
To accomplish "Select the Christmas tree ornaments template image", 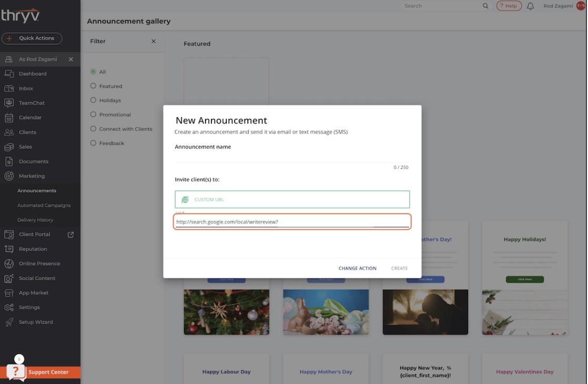I will [227, 312].
